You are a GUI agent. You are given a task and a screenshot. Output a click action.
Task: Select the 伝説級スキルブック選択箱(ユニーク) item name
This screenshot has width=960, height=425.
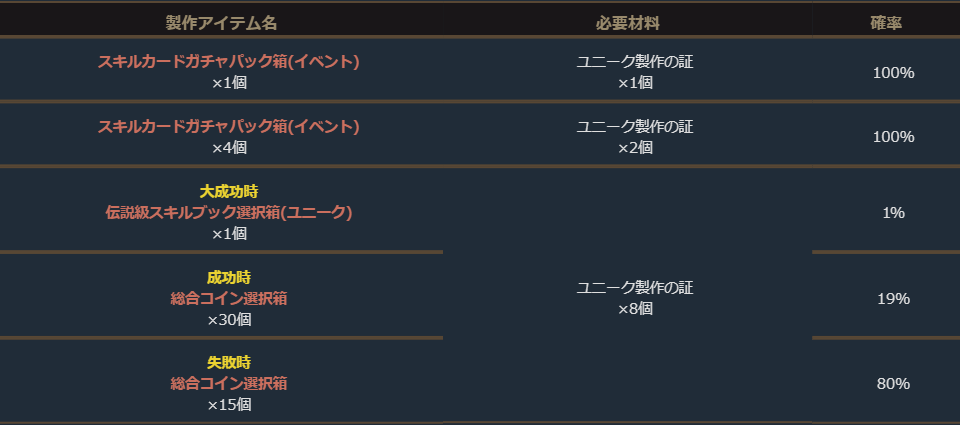(229, 212)
